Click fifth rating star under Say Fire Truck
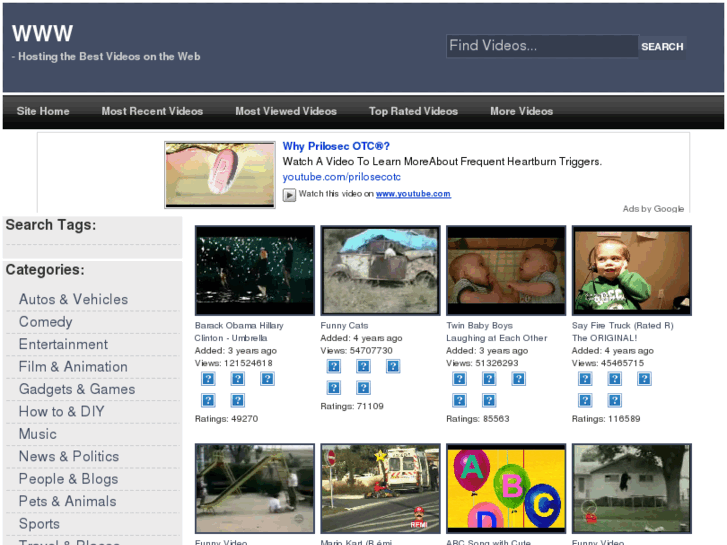The height and width of the screenshot is (545, 727). pos(614,400)
